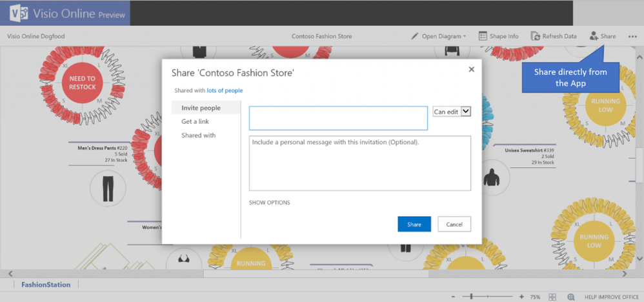Click the vertical scrollbar down arrow
The width and height of the screenshot is (644, 302).
(x=639, y=259)
